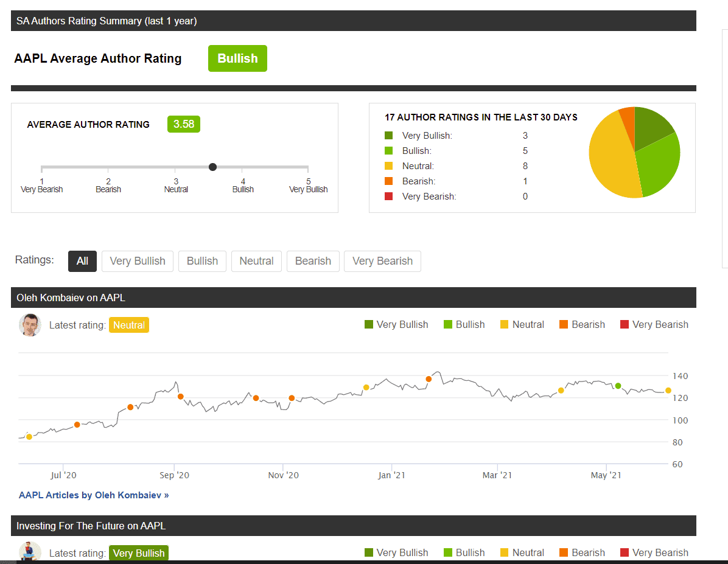The width and height of the screenshot is (728, 564).
Task: Click the orange rating dot after Jan '21
Action: coord(429,379)
